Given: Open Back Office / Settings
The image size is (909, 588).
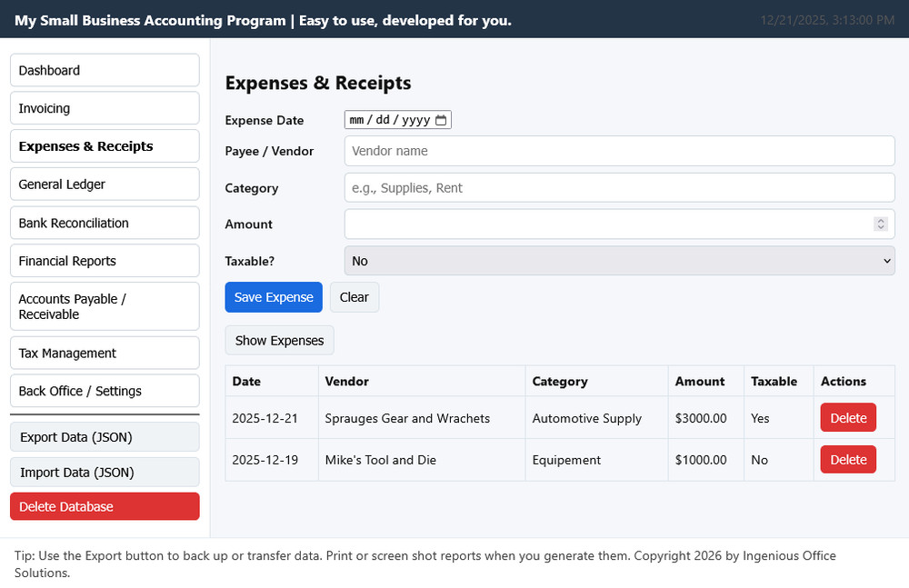Looking at the screenshot, I should click(104, 391).
